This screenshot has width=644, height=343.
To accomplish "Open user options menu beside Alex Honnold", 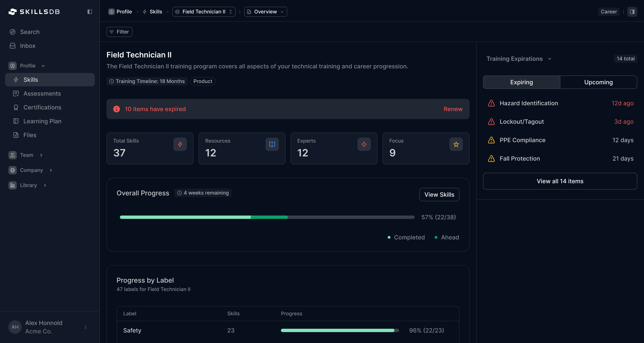I will [x=86, y=327].
